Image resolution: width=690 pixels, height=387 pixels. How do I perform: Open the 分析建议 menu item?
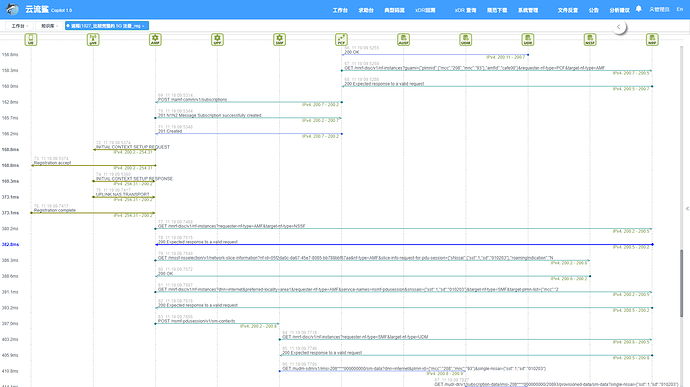pos(620,10)
